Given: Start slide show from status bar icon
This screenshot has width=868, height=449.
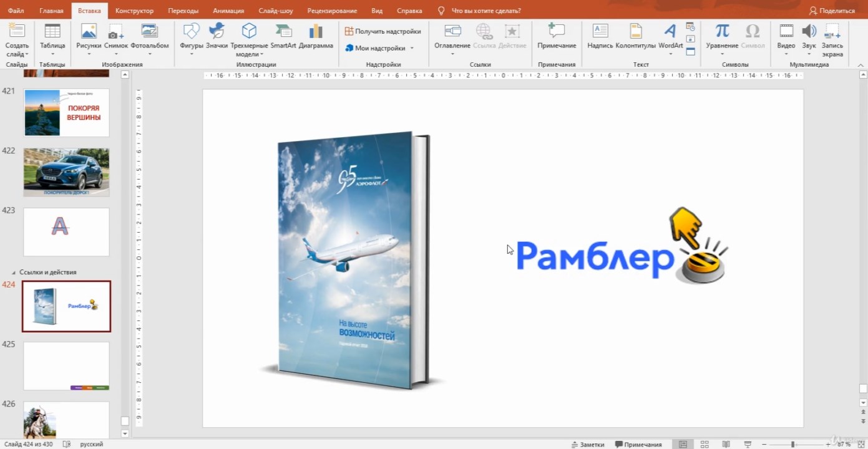Looking at the screenshot, I should [x=746, y=444].
